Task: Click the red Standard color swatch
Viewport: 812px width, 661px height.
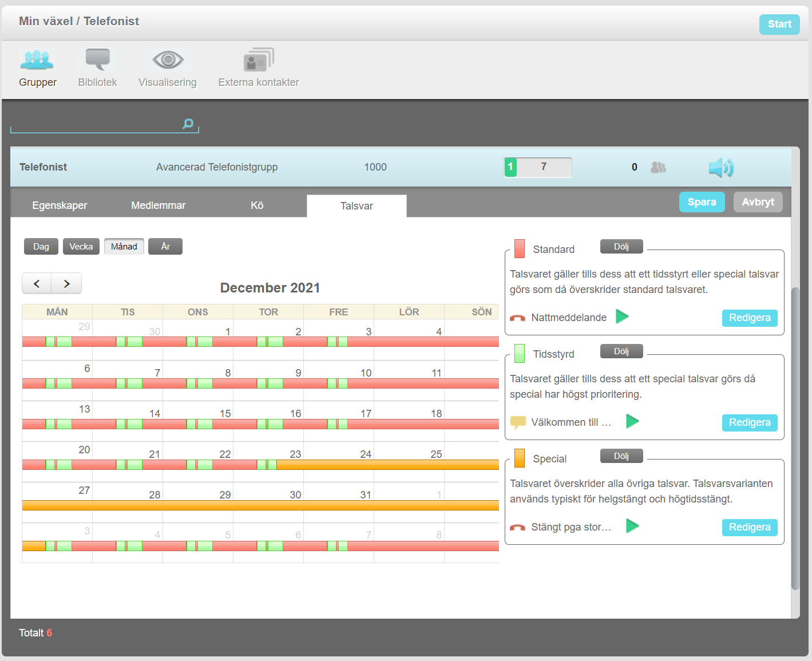Action: pos(520,249)
